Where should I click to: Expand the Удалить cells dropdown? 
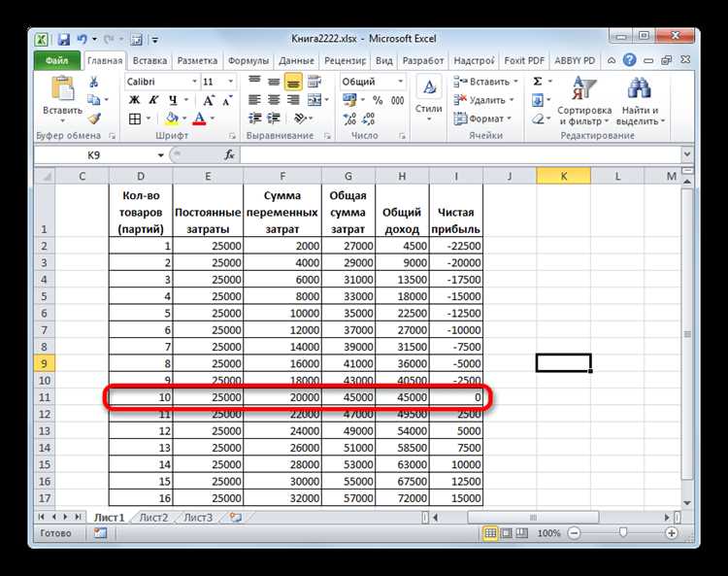pyautogui.click(x=512, y=100)
